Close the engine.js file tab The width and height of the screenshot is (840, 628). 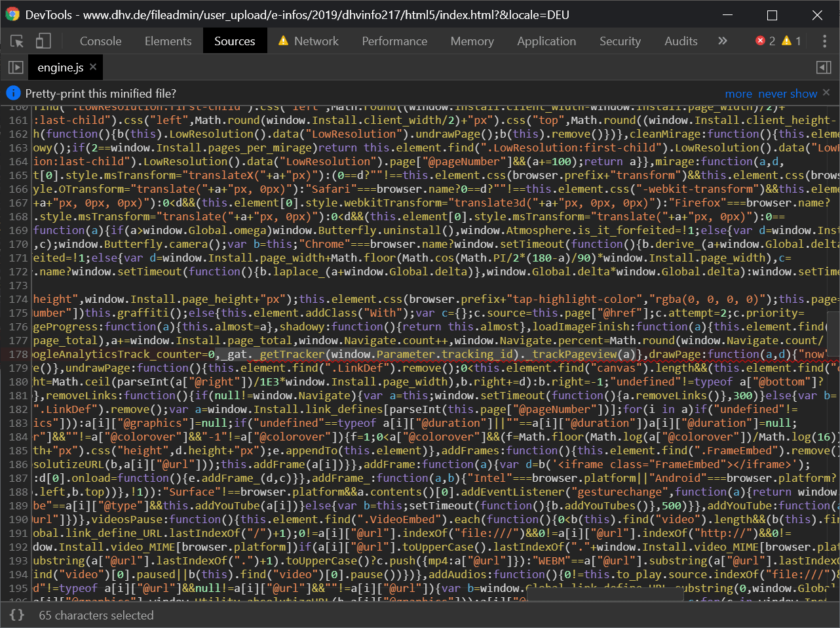click(x=93, y=67)
